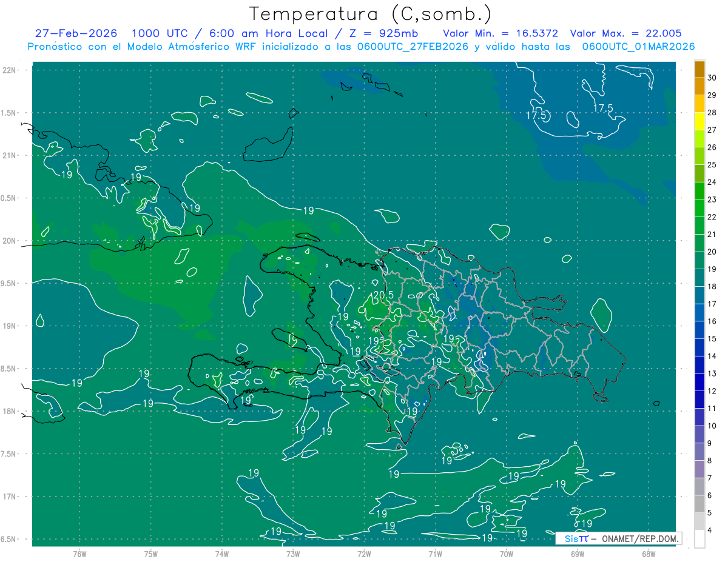Click the purple swatch between legend values 8 and 9

point(699,452)
